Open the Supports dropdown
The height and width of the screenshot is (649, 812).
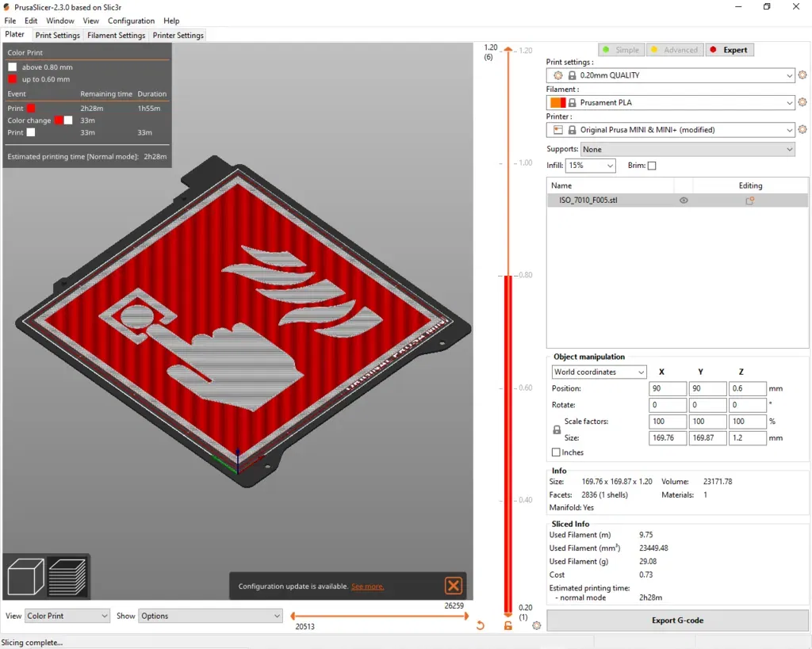tap(688, 150)
